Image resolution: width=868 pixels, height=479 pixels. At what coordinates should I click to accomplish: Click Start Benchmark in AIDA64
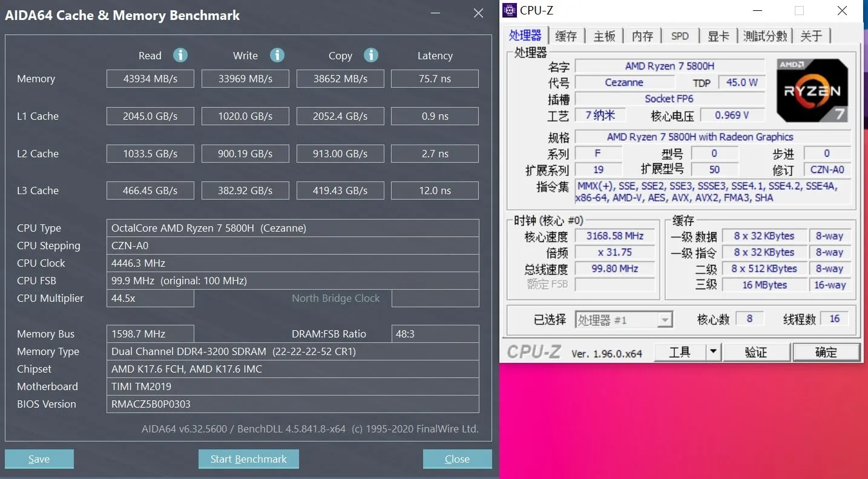249,459
